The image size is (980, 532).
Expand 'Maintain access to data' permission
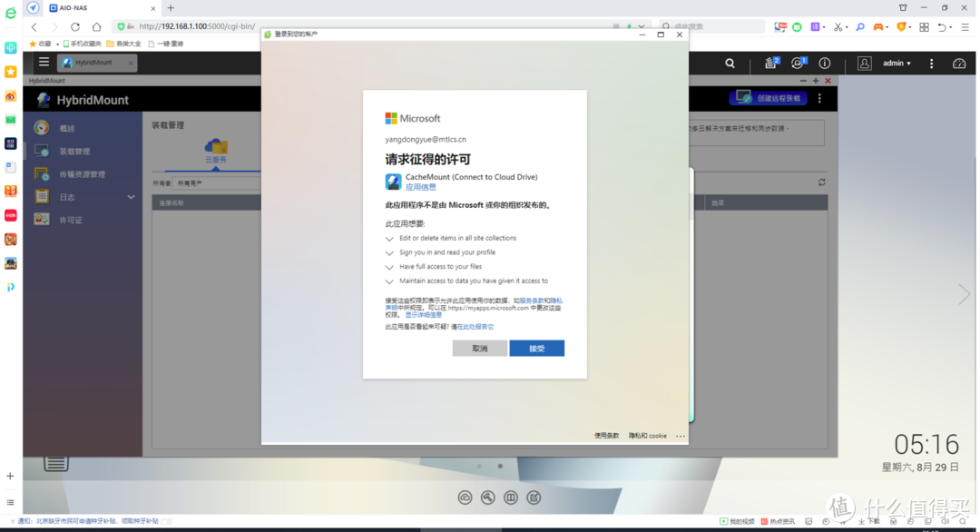click(x=389, y=281)
